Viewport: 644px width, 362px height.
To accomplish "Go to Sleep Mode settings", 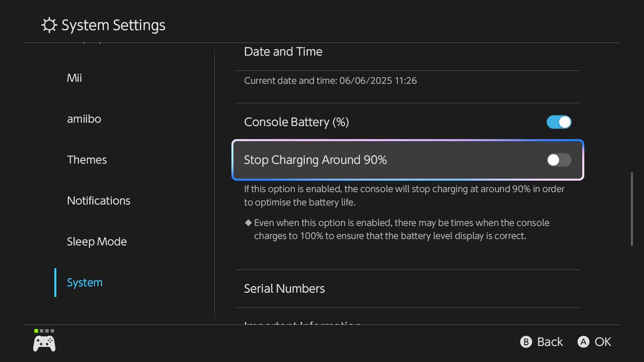I will [x=96, y=241].
